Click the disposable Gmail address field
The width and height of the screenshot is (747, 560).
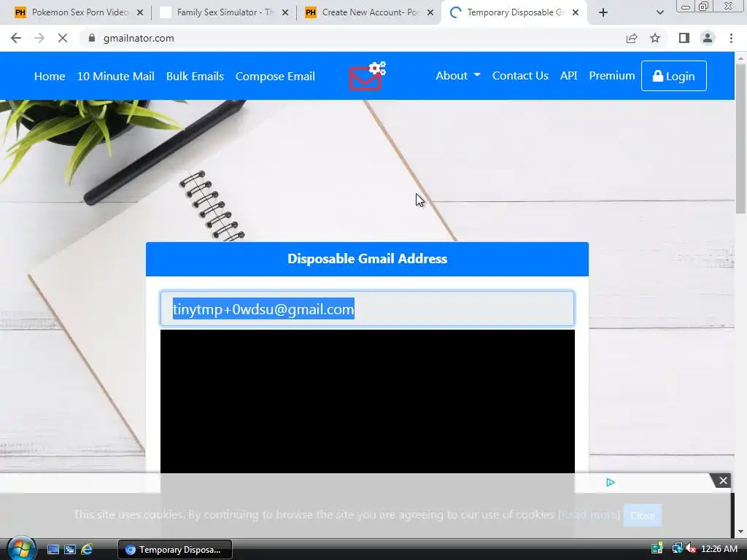coord(368,308)
